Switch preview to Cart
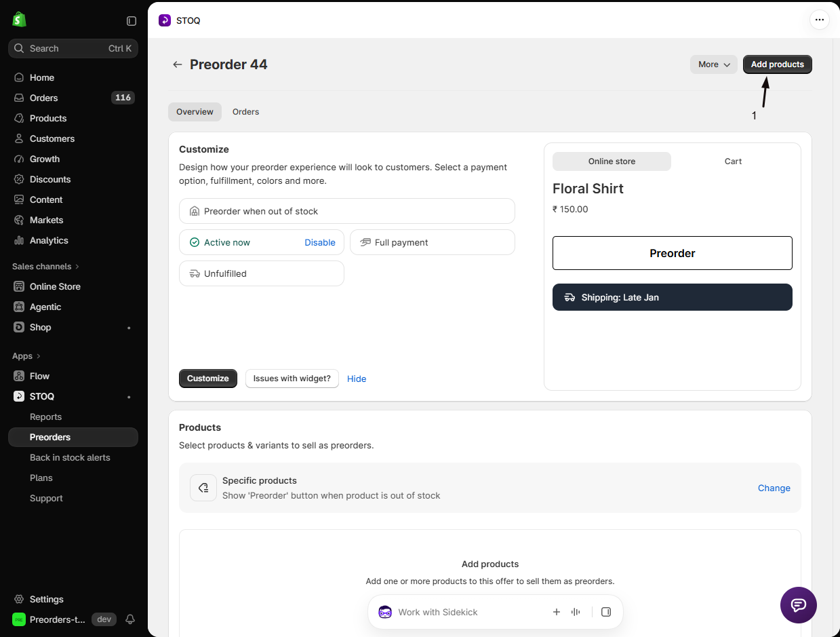 click(x=733, y=161)
